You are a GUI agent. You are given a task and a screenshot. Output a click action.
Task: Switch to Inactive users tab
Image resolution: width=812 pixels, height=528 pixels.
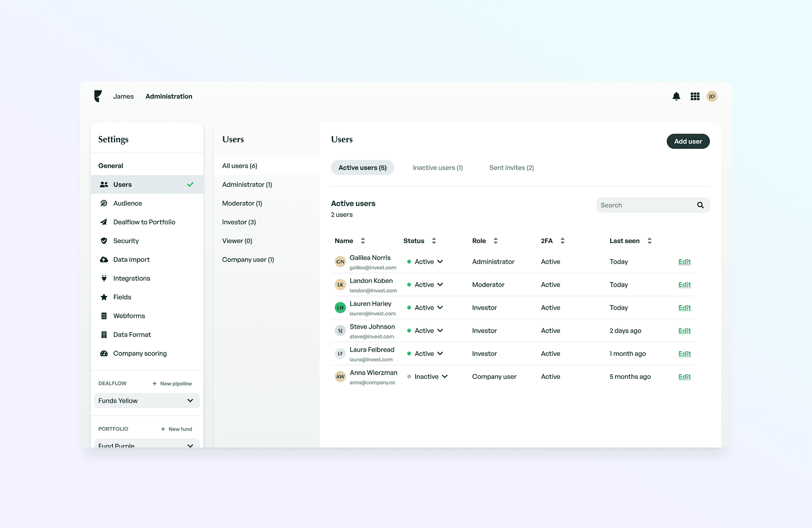coord(437,168)
